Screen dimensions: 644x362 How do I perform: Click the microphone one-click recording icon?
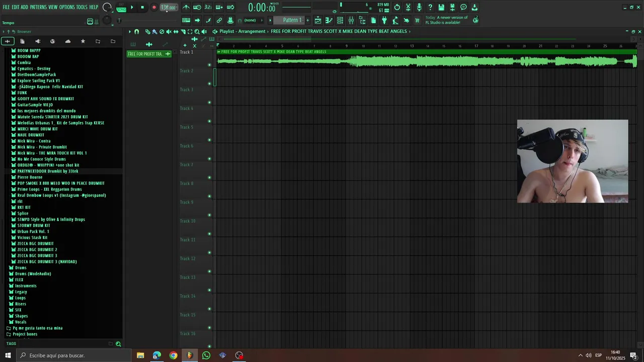pos(419,7)
